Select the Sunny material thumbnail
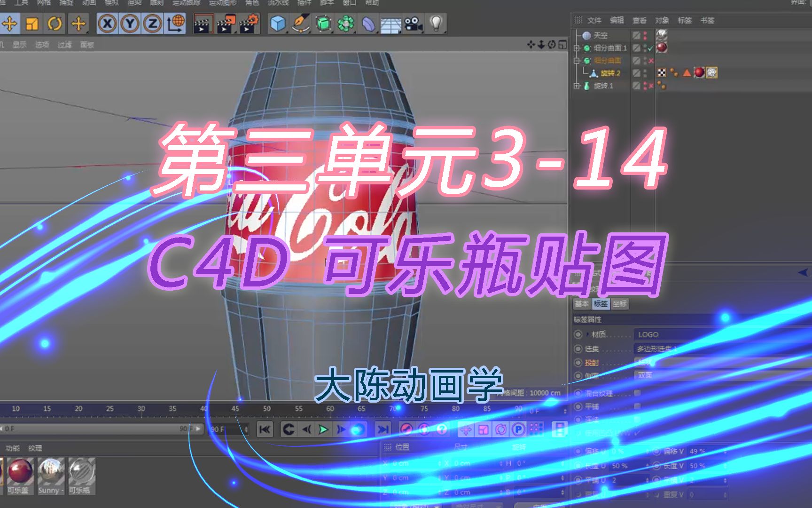This screenshot has height=508, width=812. tap(51, 476)
